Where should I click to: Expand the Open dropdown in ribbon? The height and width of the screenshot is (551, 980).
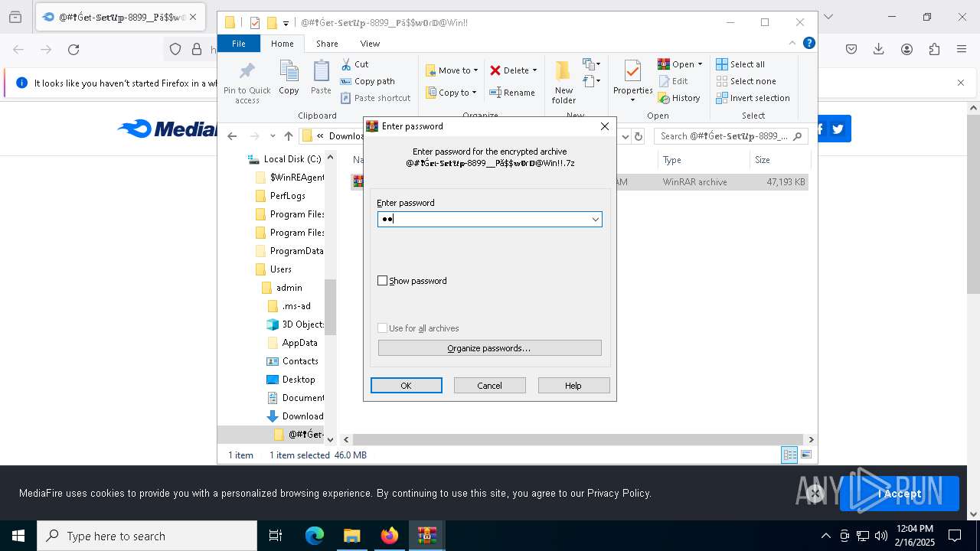click(x=700, y=64)
